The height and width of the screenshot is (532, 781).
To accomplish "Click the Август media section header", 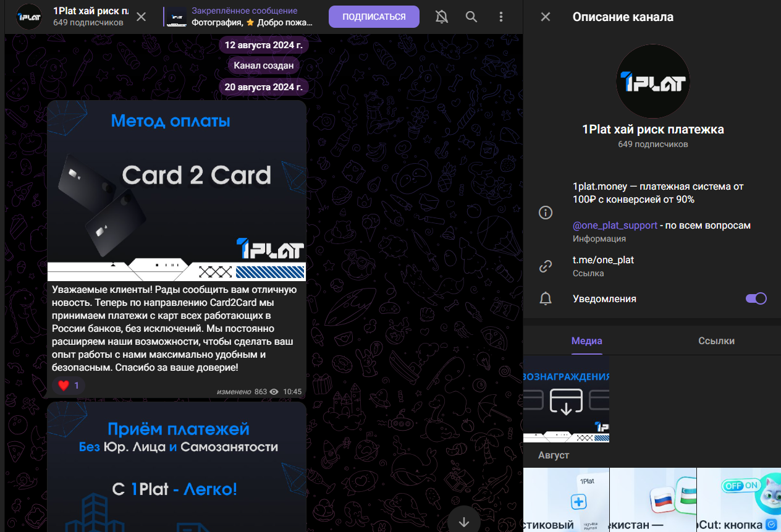I will [x=553, y=455].
